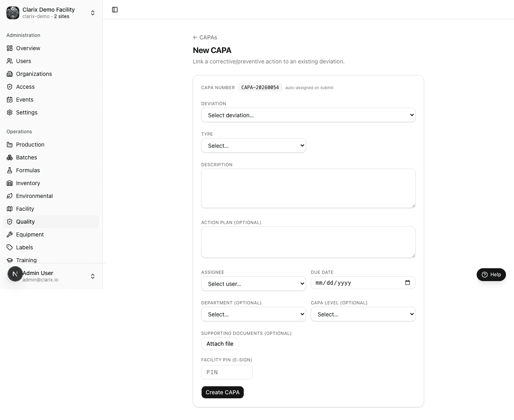This screenshot has height=420, width=514.
Task: Open the Users section
Action: coord(51,61)
